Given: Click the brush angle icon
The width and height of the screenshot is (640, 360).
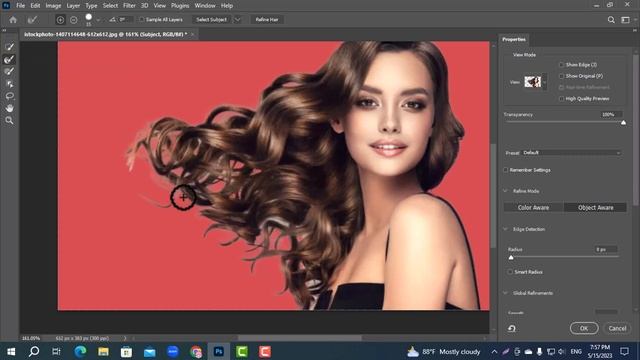Looking at the screenshot, I should pyautogui.click(x=112, y=20).
